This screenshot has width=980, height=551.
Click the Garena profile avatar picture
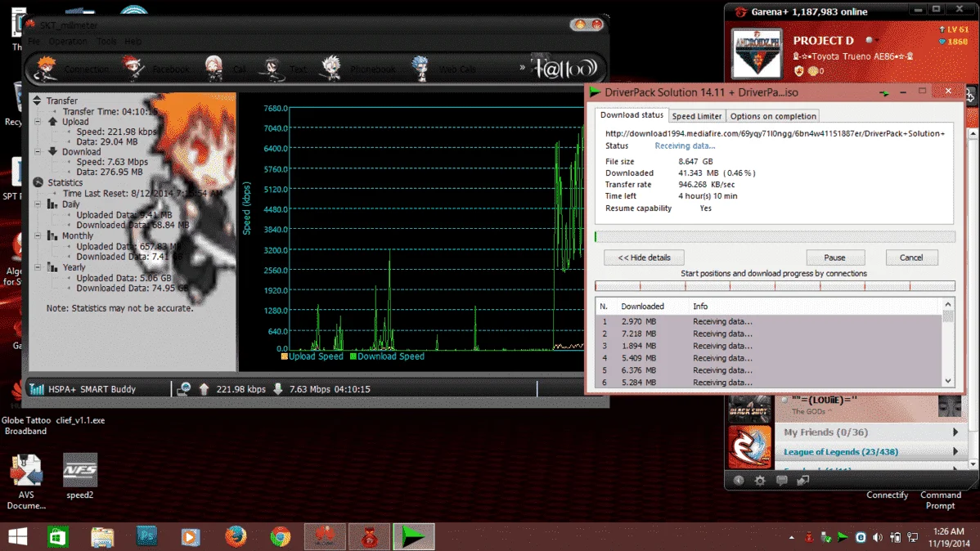757,54
